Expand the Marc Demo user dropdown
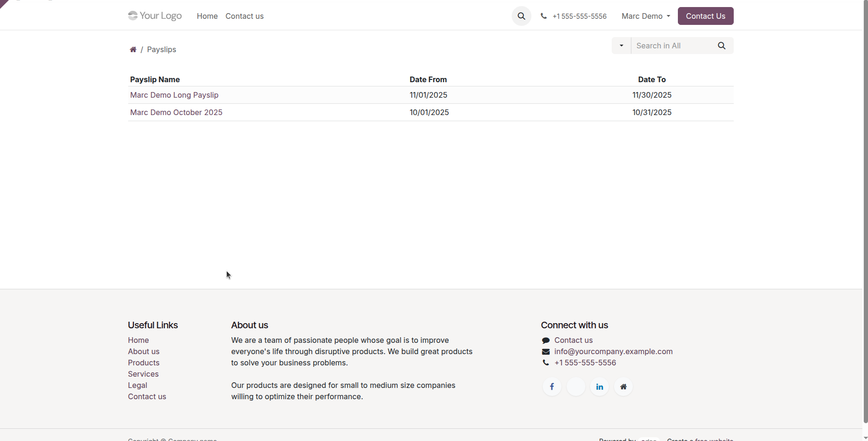Viewport: 868px width, 441px height. [646, 16]
